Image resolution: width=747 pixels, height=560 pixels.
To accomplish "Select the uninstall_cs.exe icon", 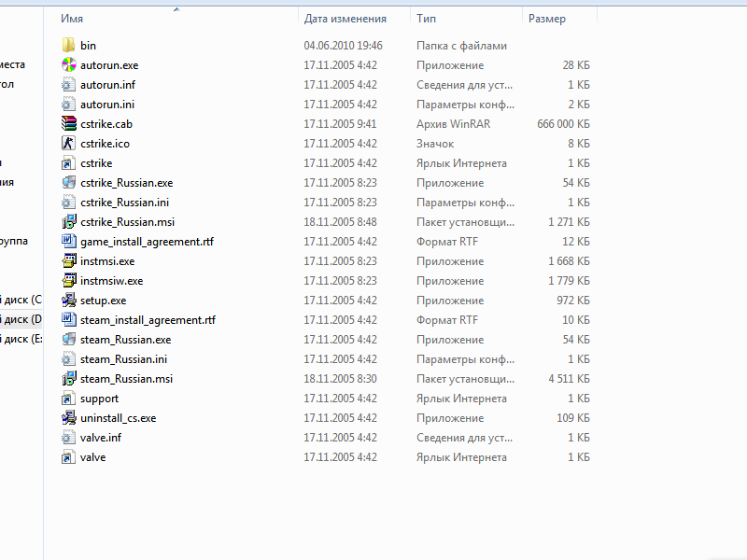I will 68,417.
